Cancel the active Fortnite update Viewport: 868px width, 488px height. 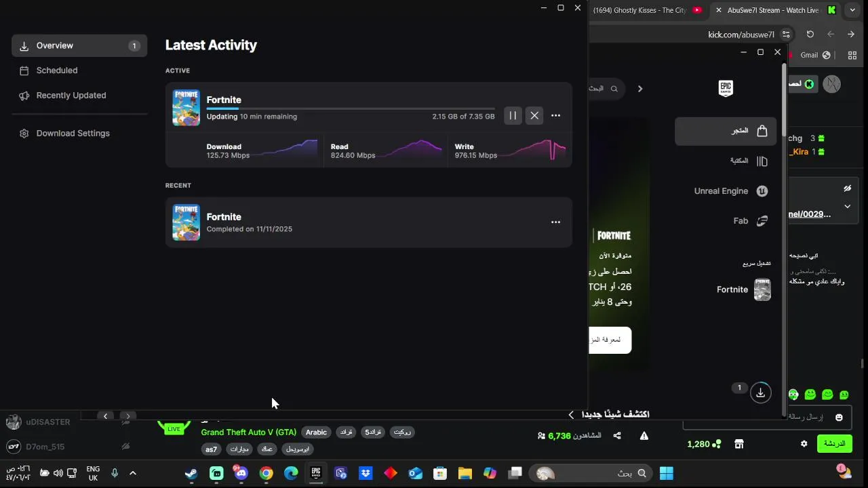tap(534, 116)
